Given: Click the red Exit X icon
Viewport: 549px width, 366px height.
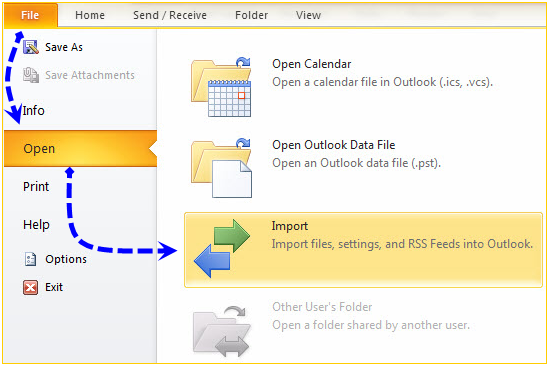Looking at the screenshot, I should coord(30,288).
